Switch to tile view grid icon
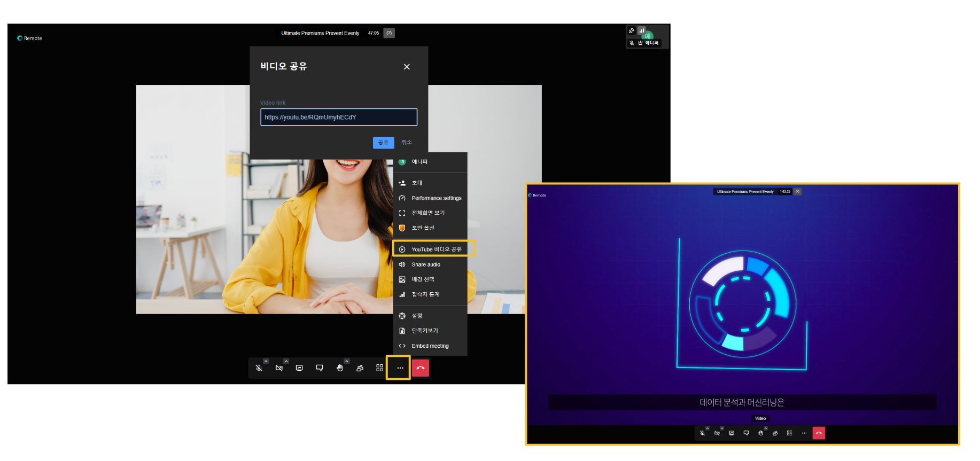Screen dimensions: 980x461 pyautogui.click(x=379, y=368)
